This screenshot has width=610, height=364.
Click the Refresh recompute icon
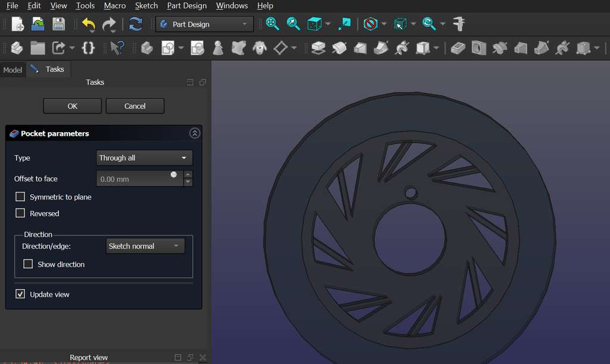tap(136, 24)
